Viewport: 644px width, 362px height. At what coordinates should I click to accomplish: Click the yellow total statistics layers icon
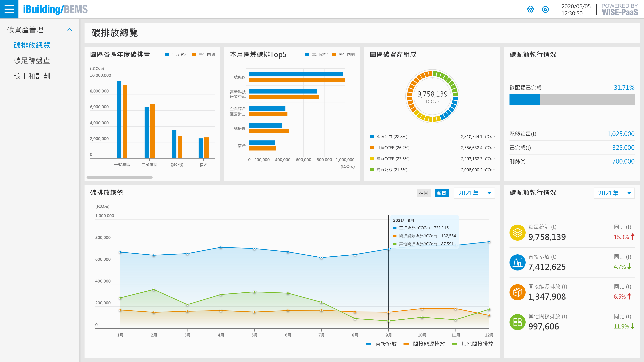click(x=517, y=233)
